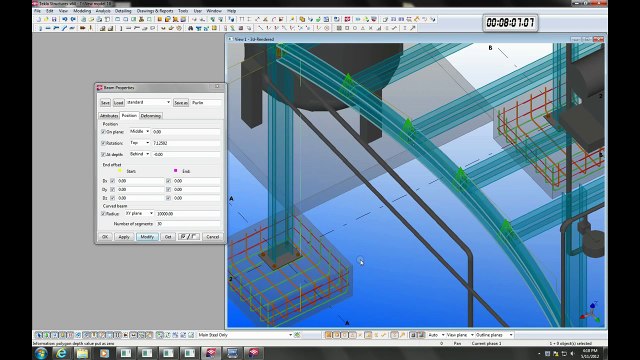Toggle the Dy Start offset checkbox
Screen dimensions: 640x360
click(x=113, y=189)
